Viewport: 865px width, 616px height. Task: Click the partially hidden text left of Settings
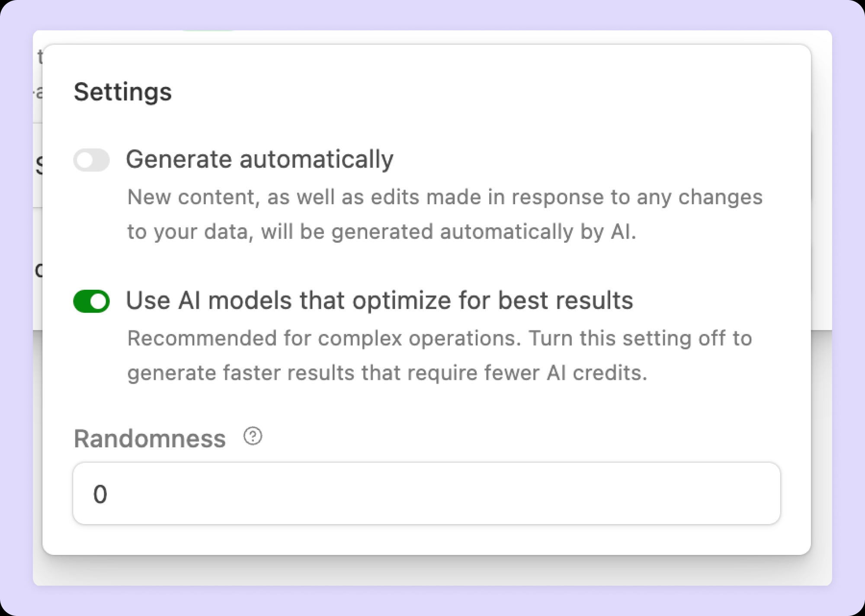pyautogui.click(x=38, y=92)
